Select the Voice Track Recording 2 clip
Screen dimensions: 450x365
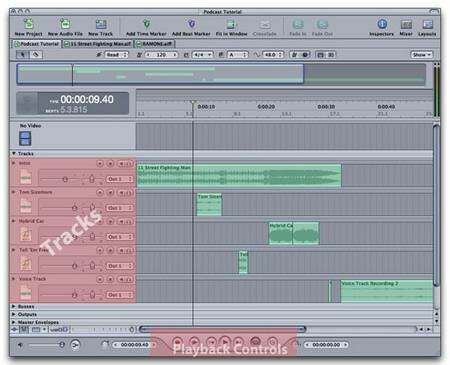387,291
